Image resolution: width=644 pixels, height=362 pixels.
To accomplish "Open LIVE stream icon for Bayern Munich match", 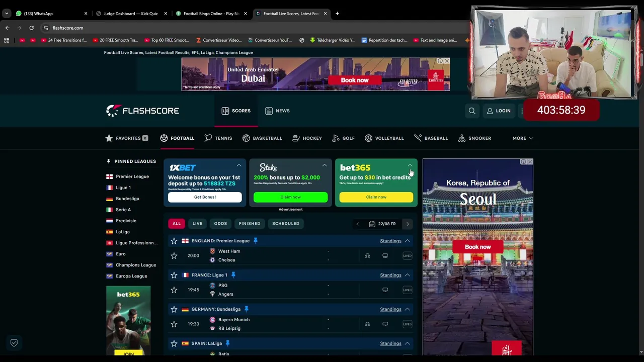I will (x=407, y=324).
